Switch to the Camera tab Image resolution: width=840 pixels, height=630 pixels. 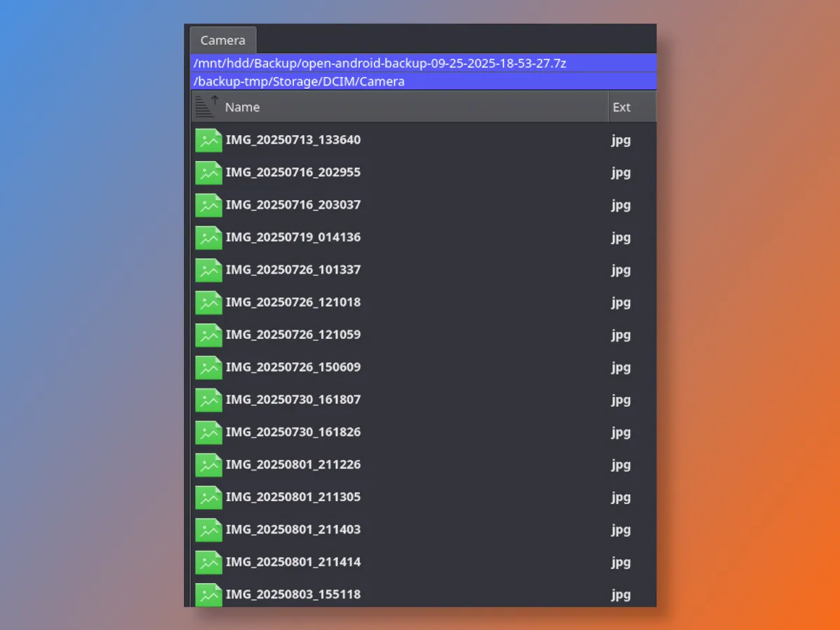[x=223, y=41]
